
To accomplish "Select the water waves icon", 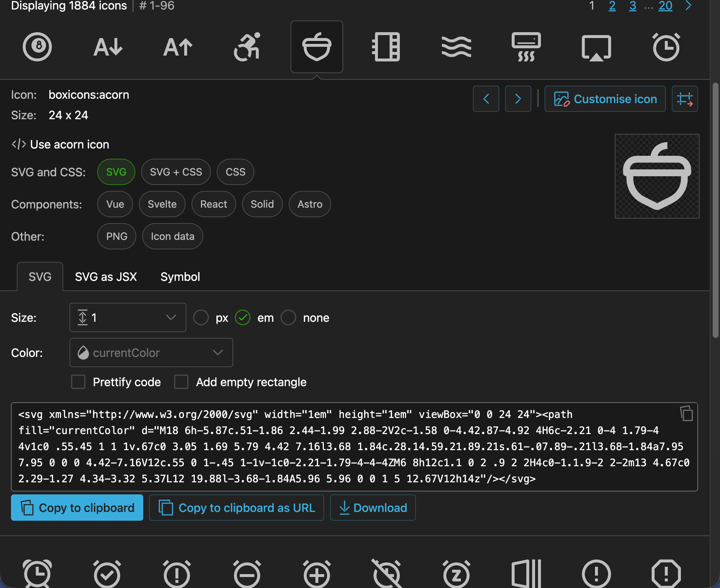I will pos(456,47).
